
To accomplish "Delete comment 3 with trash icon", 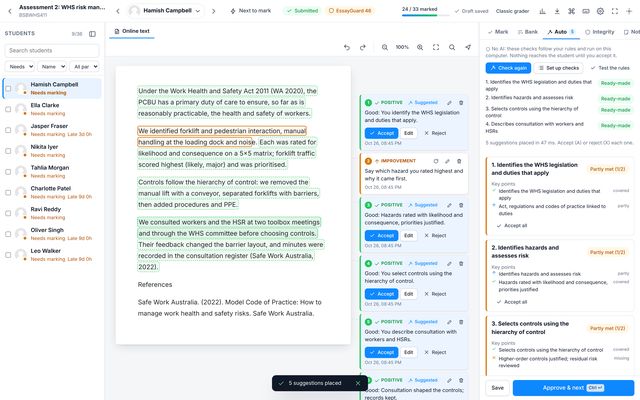I will point(461,205).
